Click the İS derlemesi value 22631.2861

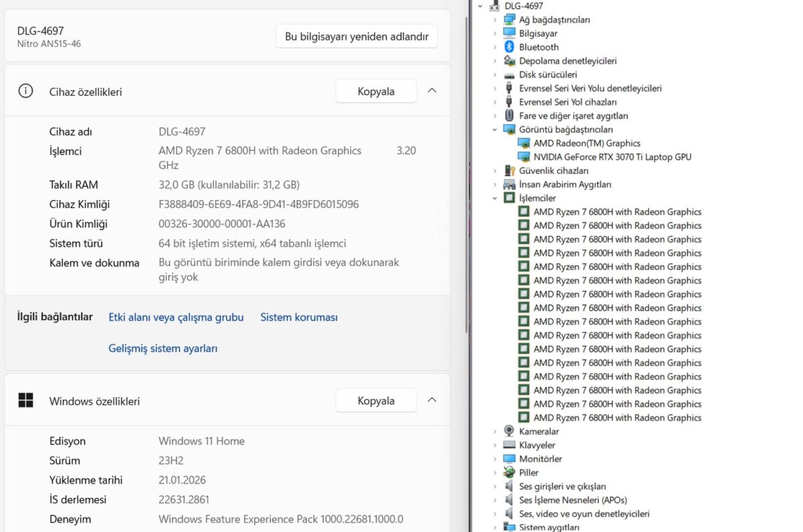tap(184, 499)
